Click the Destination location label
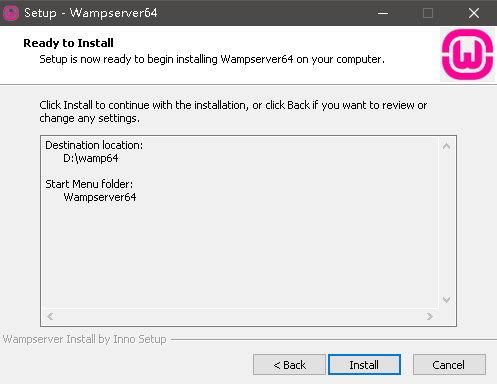 pos(94,145)
